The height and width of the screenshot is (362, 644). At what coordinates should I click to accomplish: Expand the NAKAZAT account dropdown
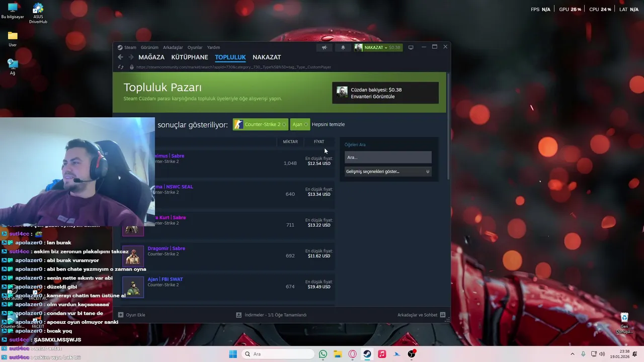378,47
